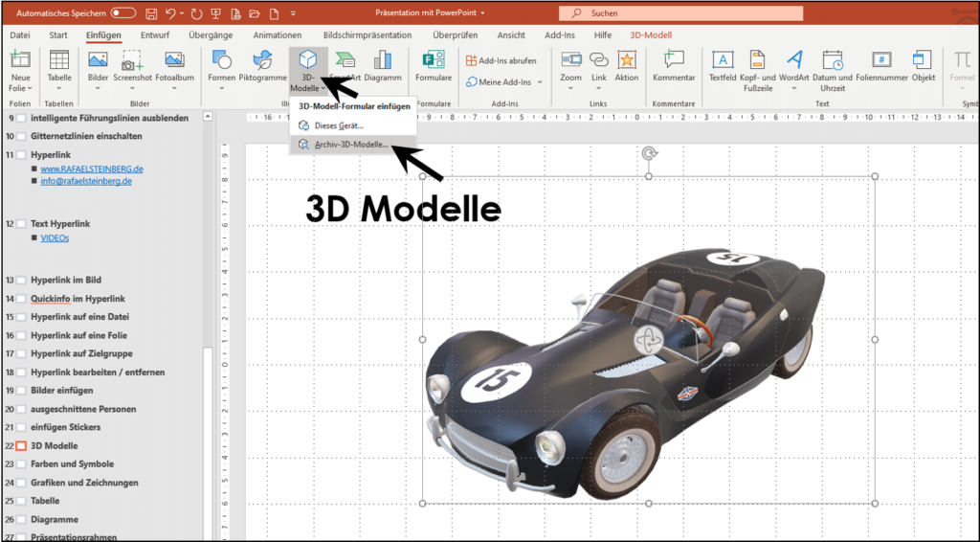The width and height of the screenshot is (980, 542).
Task: Open the 3D-Modell contextual tab
Action: 651,35
